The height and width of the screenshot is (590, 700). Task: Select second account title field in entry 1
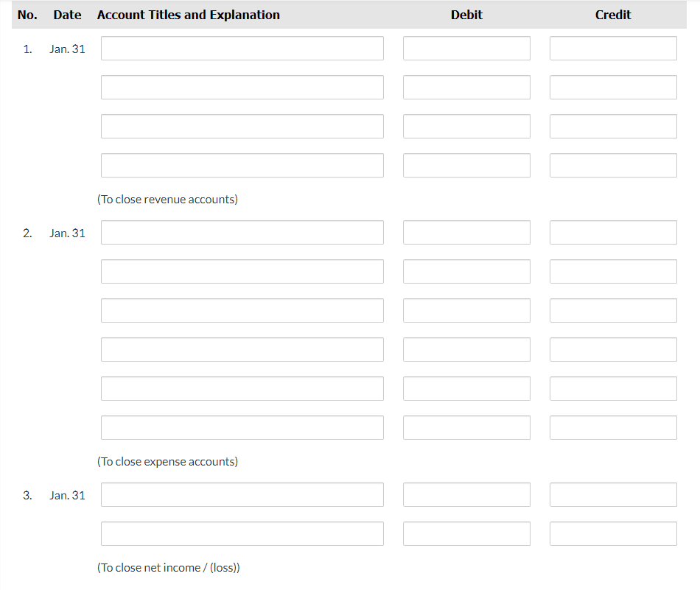point(242,87)
